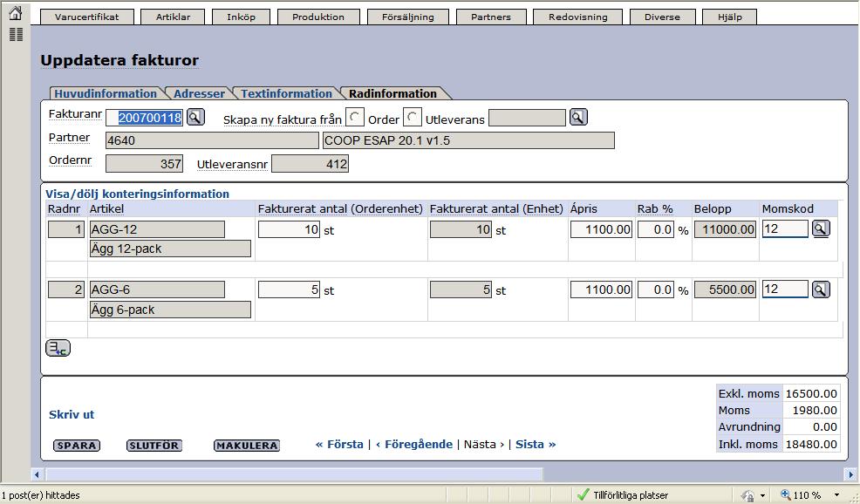Click status text 1 post(er) hittades
Image resolution: width=860 pixels, height=504 pixels.
41,495
